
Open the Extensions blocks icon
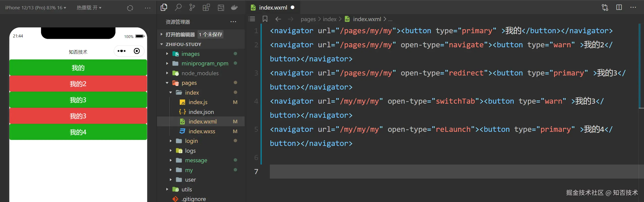click(206, 8)
